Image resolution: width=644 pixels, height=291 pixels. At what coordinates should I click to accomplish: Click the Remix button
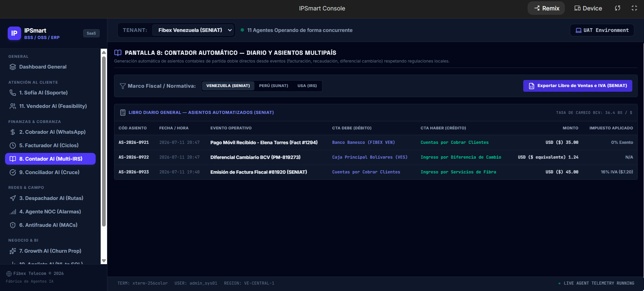coord(546,8)
